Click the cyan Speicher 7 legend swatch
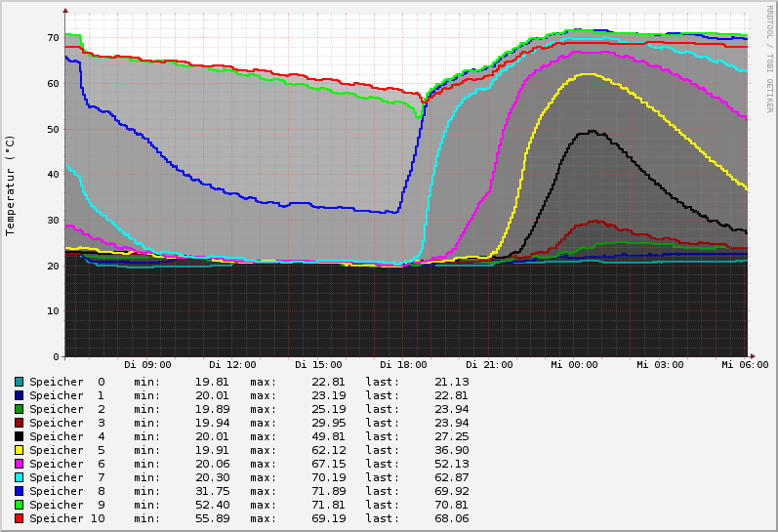Viewport: 778px width, 532px height. [x=19, y=477]
